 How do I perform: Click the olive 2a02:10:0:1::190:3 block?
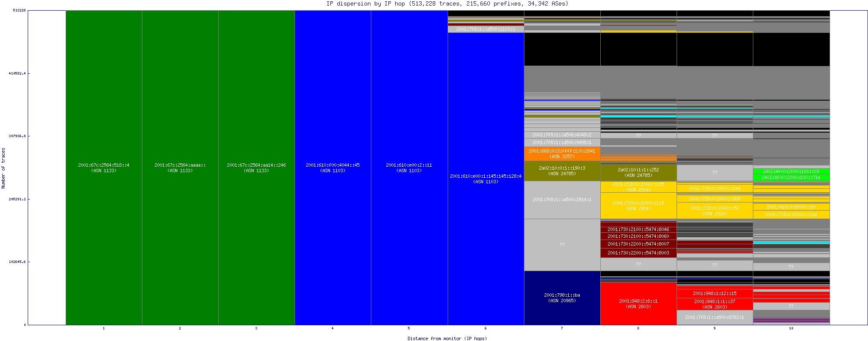pos(562,171)
